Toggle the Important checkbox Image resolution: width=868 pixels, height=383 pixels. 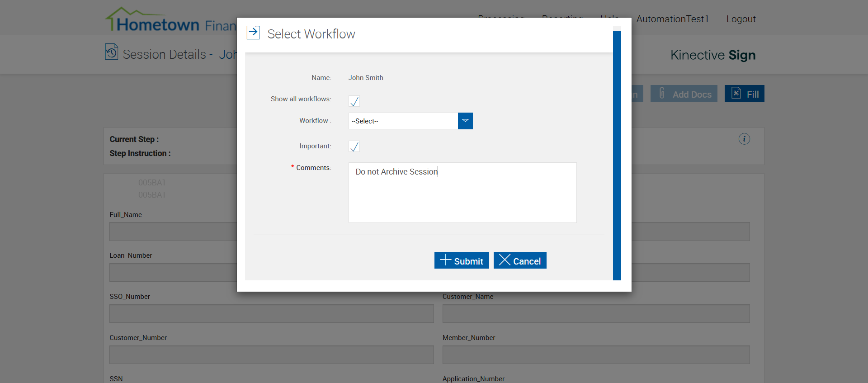354,147
